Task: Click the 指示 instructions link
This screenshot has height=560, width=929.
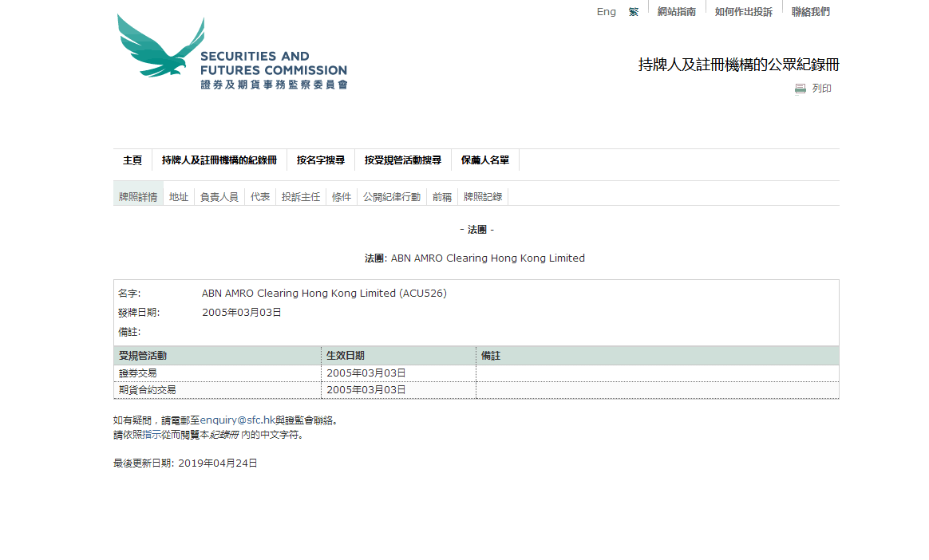Action: tap(152, 435)
